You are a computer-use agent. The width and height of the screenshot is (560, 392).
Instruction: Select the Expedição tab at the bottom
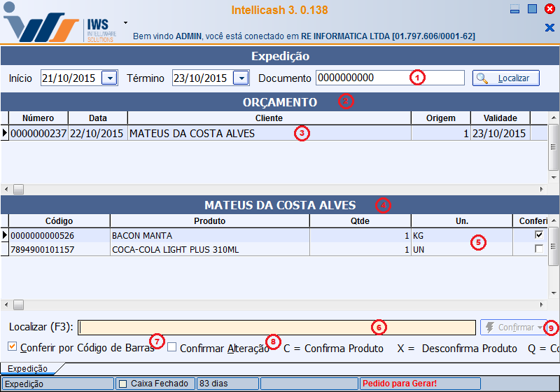pyautogui.click(x=27, y=368)
